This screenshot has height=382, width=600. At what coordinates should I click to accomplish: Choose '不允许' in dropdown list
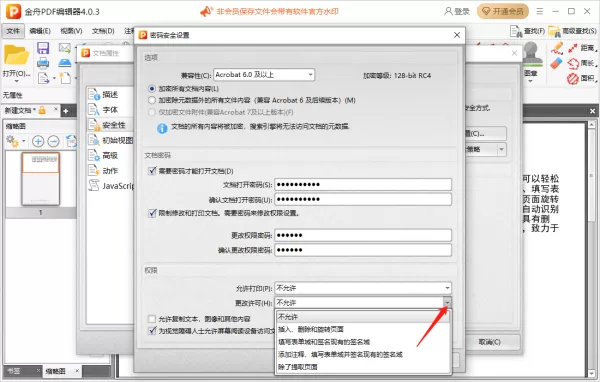pyautogui.click(x=362, y=317)
